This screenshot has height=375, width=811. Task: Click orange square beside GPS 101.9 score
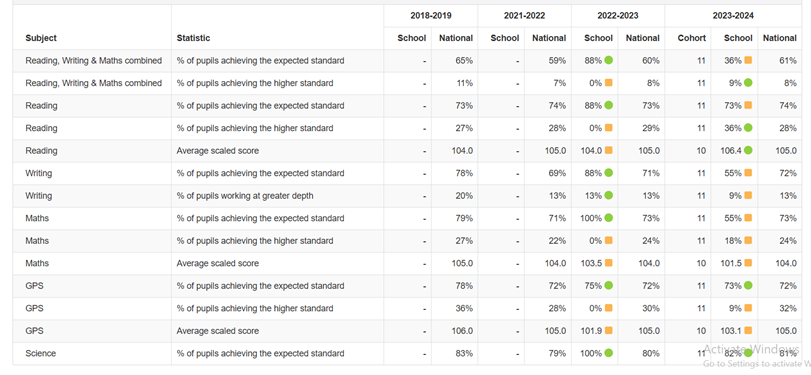pyautogui.click(x=608, y=331)
